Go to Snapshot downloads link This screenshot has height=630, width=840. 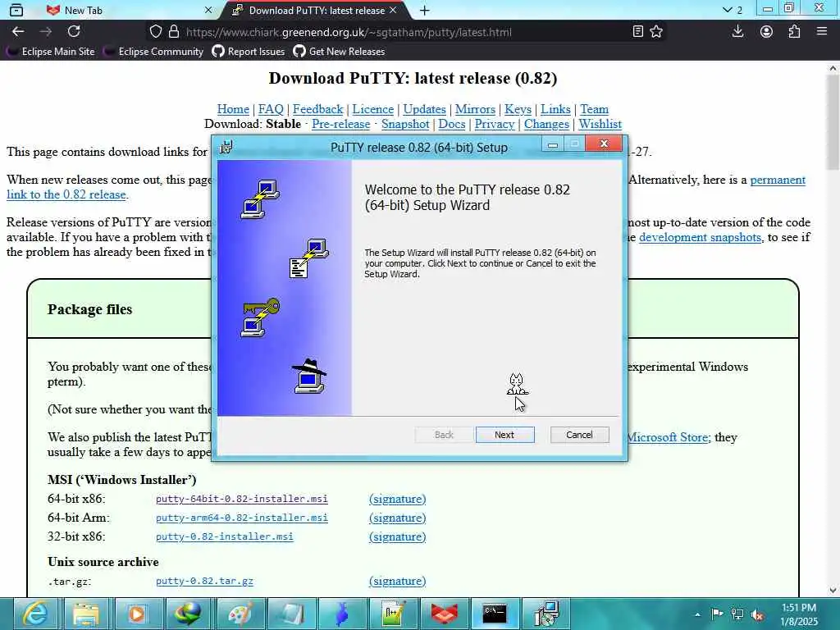(x=405, y=125)
